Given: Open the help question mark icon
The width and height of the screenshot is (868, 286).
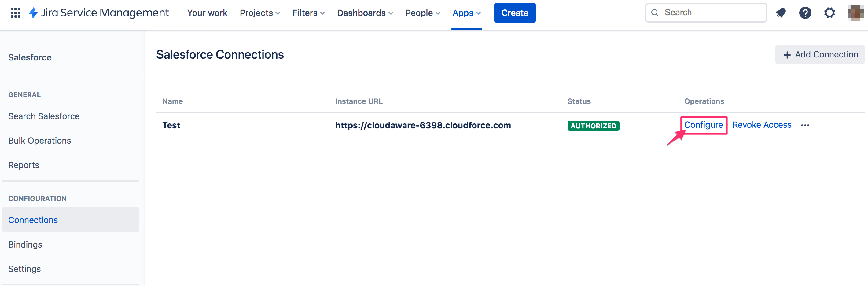Looking at the screenshot, I should click(805, 13).
